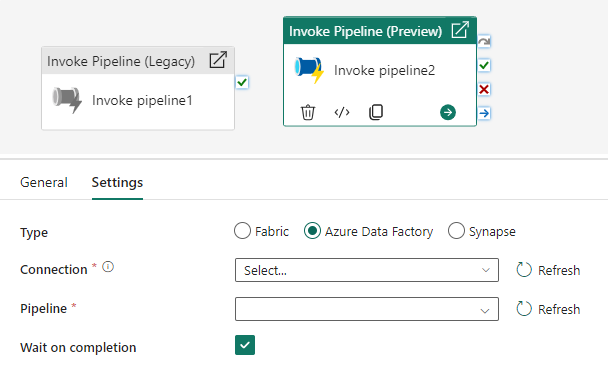608x389 pixels.
Task: Select green On success connector of Invoke pipeline2
Action: click(x=484, y=65)
